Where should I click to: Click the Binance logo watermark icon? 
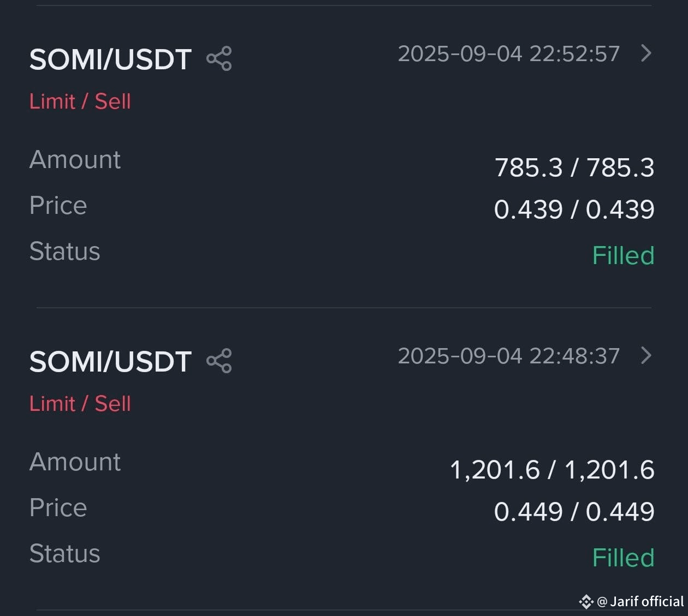click(x=586, y=602)
